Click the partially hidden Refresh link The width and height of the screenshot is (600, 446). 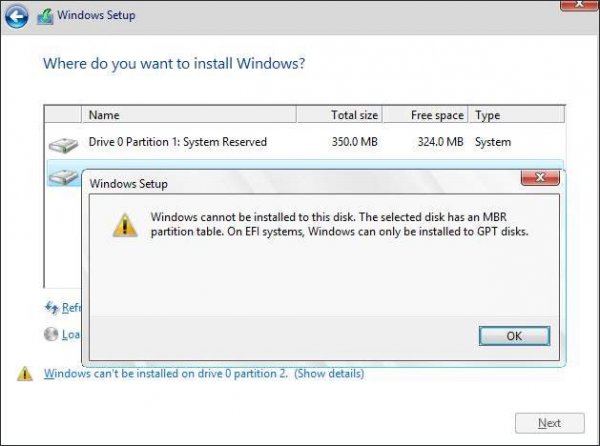click(72, 307)
